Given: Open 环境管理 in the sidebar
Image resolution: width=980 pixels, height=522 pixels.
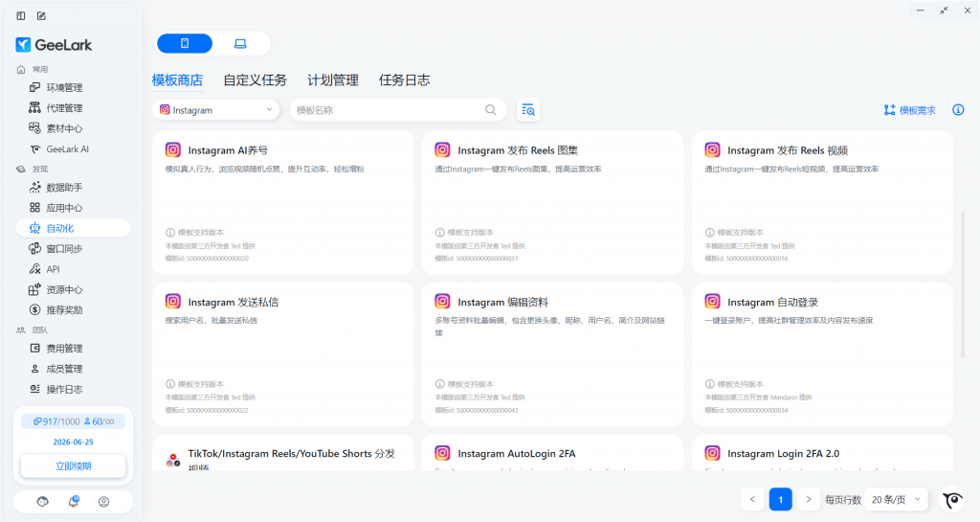Looking at the screenshot, I should (x=64, y=87).
